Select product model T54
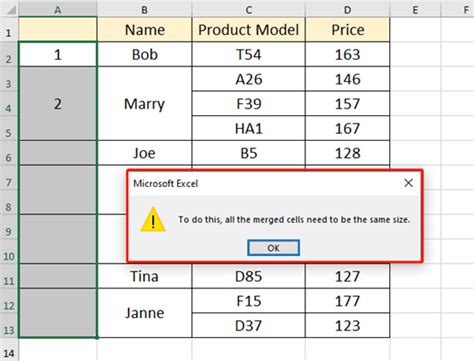 (248, 54)
